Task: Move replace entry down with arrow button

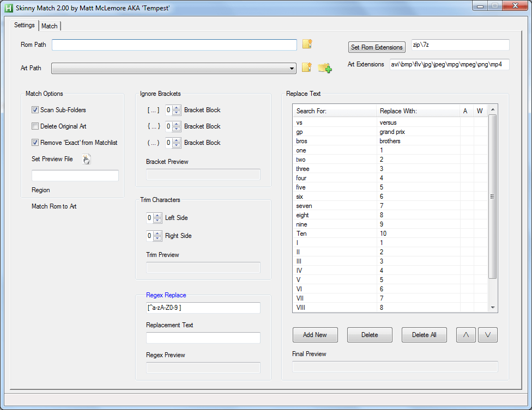Action: 487,335
